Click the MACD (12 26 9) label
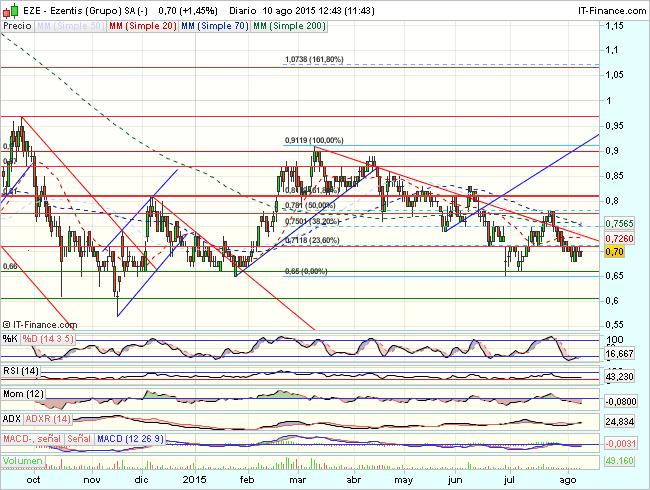This screenshot has width=650, height=490. (x=130, y=439)
